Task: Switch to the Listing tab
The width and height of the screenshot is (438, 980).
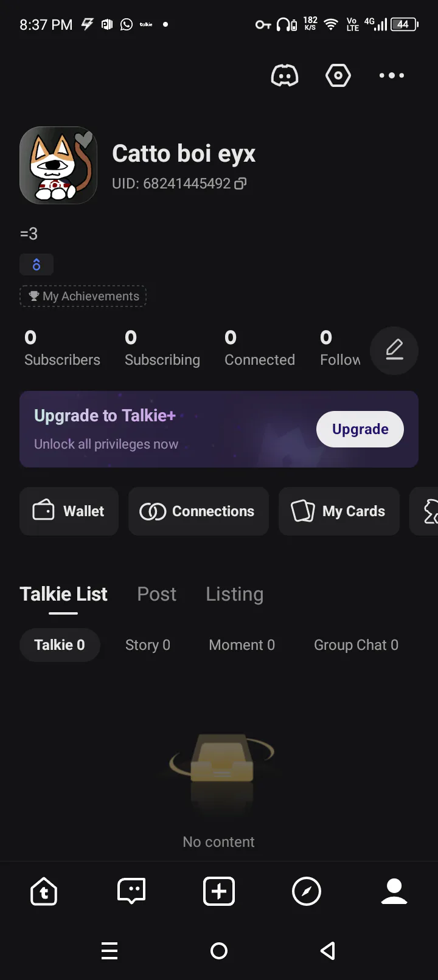Action: click(x=235, y=594)
